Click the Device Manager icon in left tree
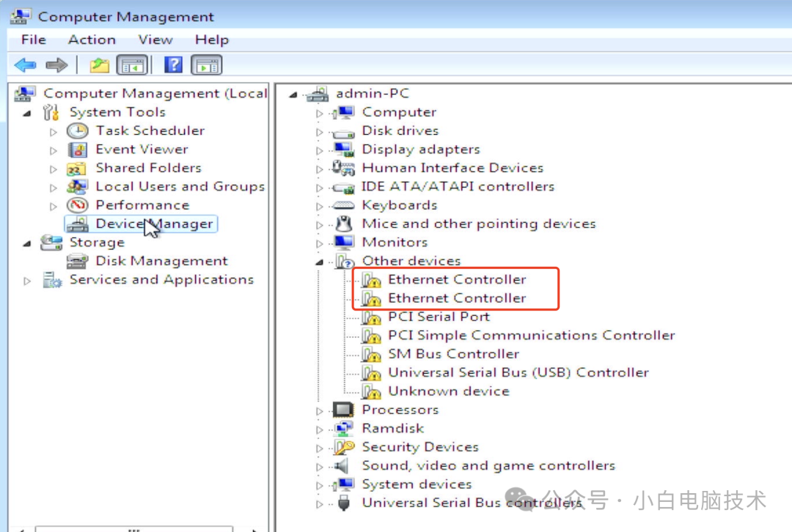792x532 pixels. pyautogui.click(x=77, y=224)
